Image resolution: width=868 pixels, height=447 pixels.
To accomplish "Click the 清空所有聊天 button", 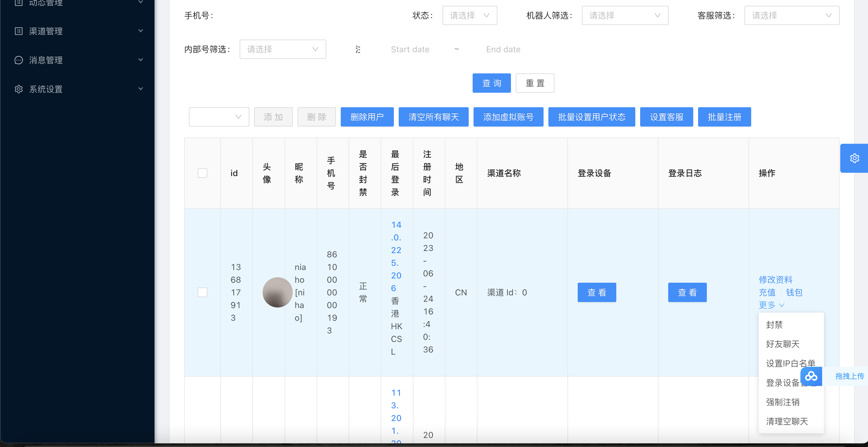I will click(434, 117).
